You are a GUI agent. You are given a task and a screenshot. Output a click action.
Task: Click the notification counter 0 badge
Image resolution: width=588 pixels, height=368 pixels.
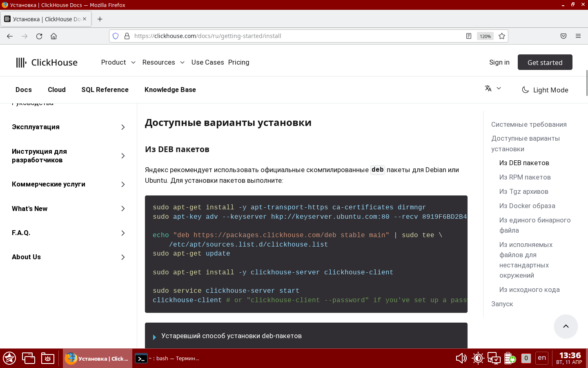coord(526,358)
